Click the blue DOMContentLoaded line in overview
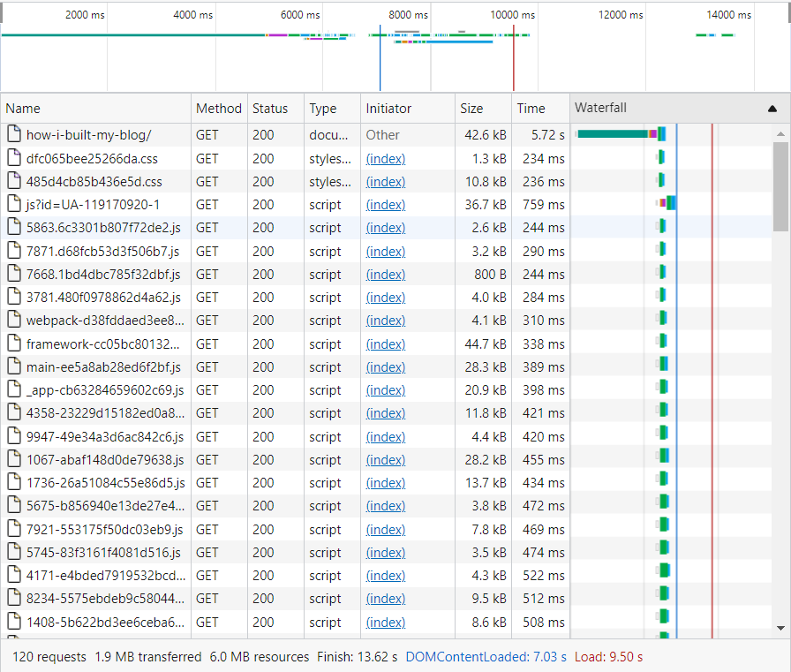791x672 pixels. pyautogui.click(x=380, y=58)
